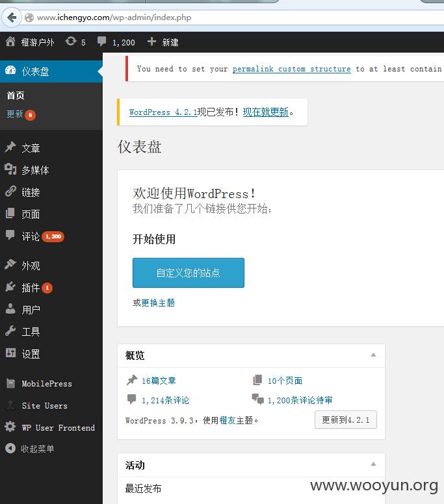The image size is (444, 504).
Task: Click the pages icon beside 页面
Action: [10, 213]
